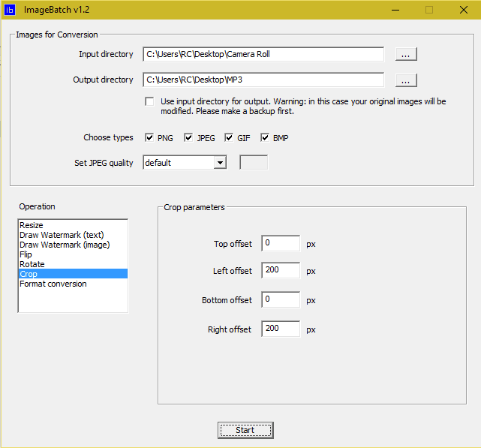Click the Output directory path field
481x448 pixels.
pos(263,80)
